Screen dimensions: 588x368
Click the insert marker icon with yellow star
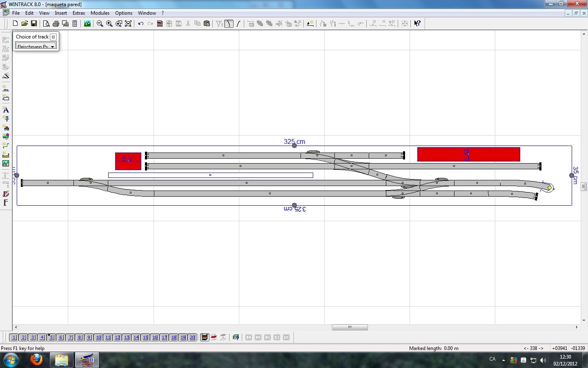[x=310, y=24]
